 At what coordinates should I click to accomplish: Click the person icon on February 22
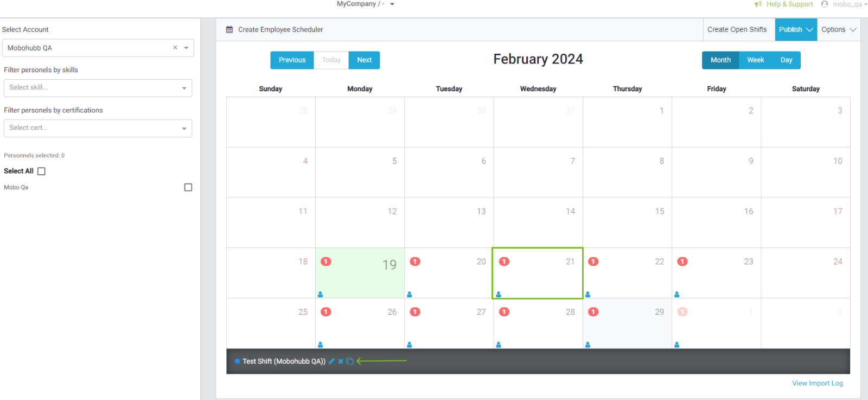(x=588, y=294)
